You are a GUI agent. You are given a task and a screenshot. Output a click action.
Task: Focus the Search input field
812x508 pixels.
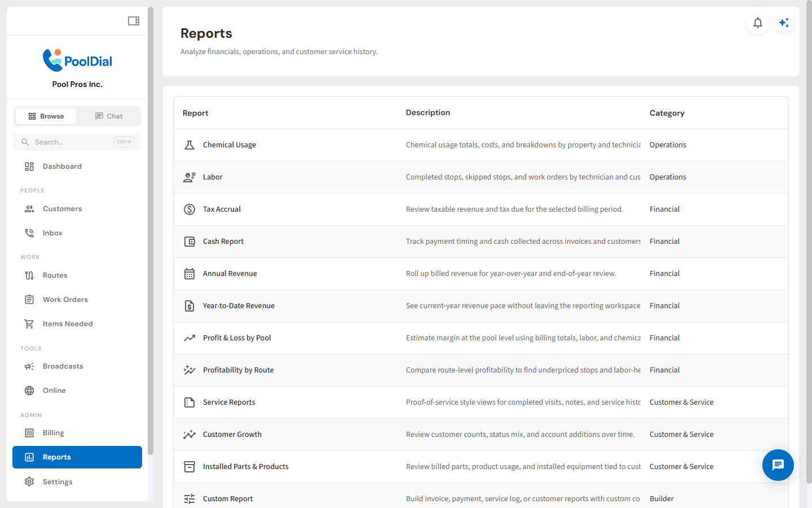(77, 142)
